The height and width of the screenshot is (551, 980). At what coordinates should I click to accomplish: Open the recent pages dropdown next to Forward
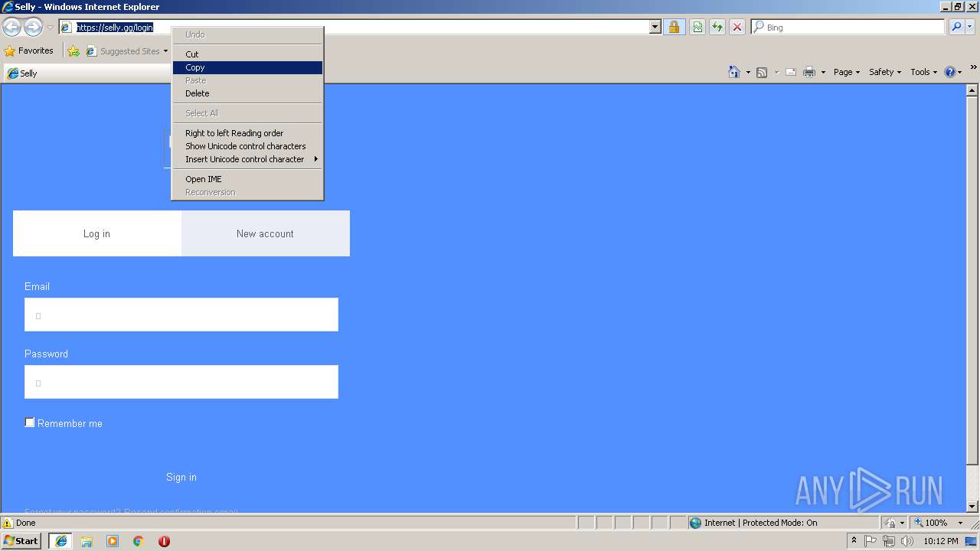pos(50,28)
